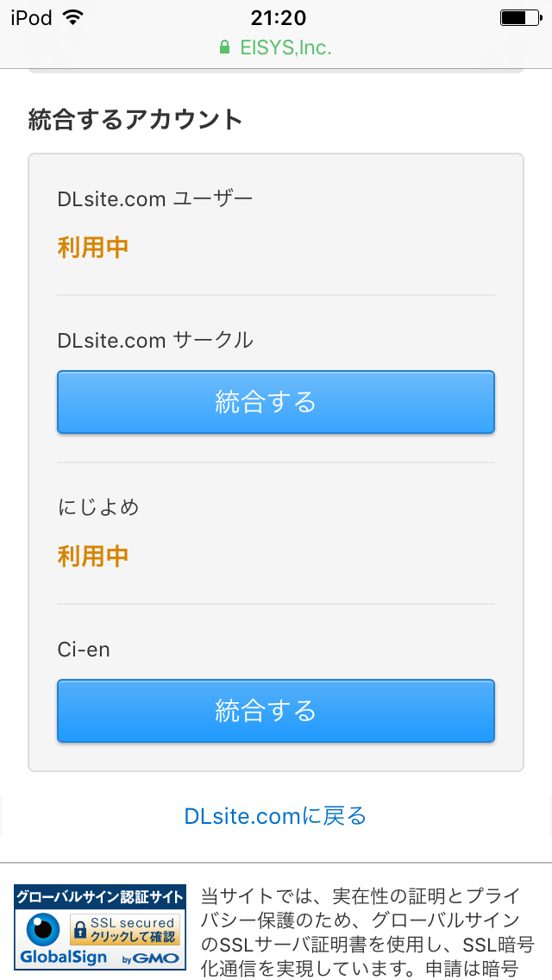Tap the DLsite.com サークル label
Image resolution: width=552 pixels, height=980 pixels.
[155, 340]
